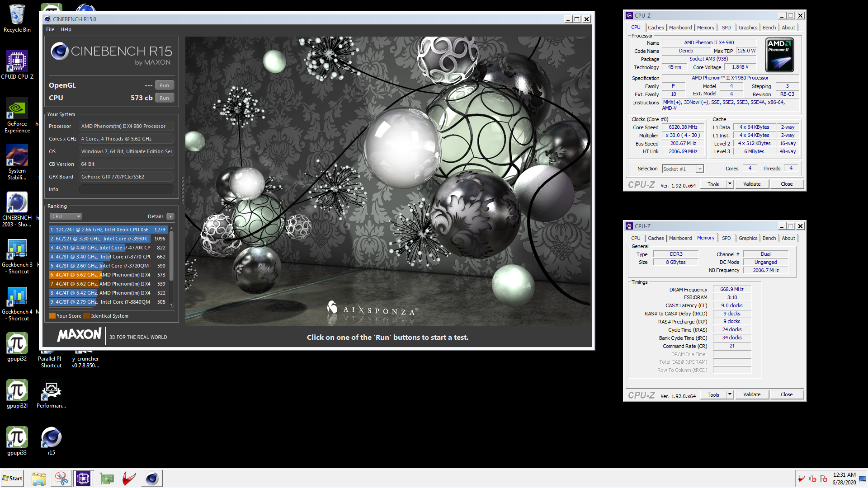Click Tools button in top CPU-Z window
This screenshot has height=488, width=868.
713,184
